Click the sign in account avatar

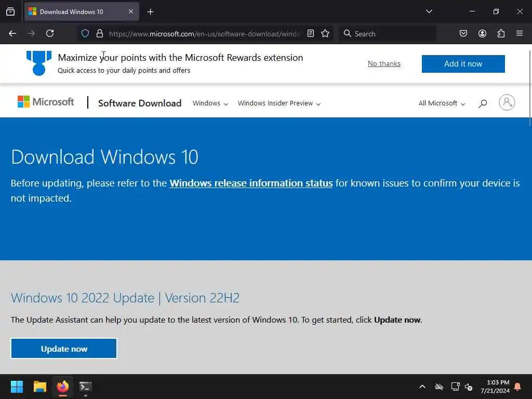coord(507,102)
